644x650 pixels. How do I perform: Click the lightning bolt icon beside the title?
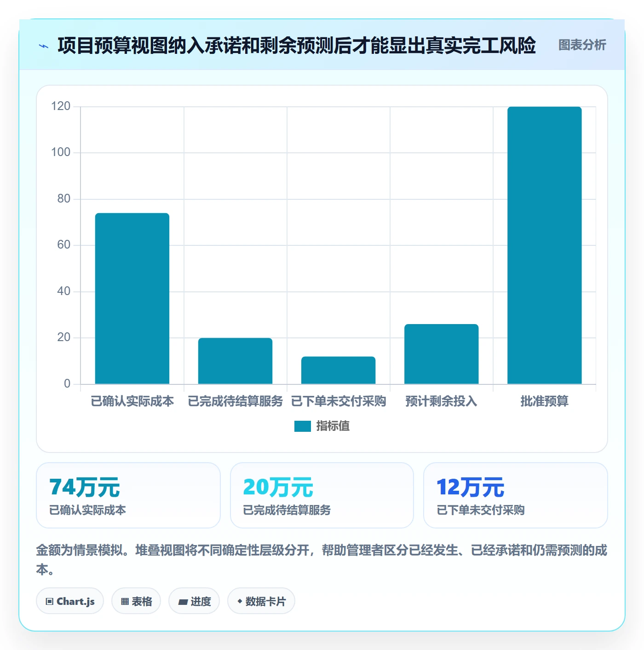point(44,46)
